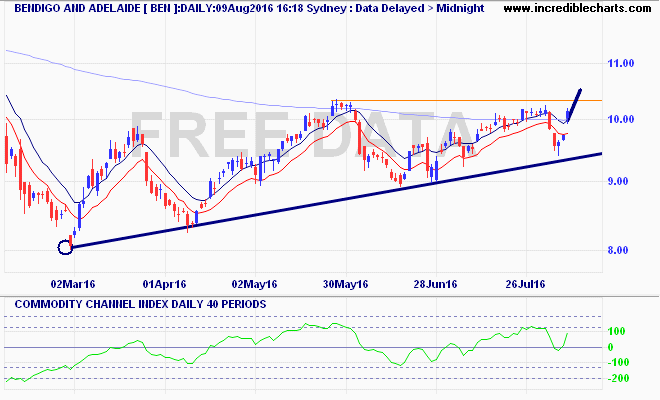The width and height of the screenshot is (660, 400).
Task: Click the 8.00 price axis label
Action: [x=623, y=250]
